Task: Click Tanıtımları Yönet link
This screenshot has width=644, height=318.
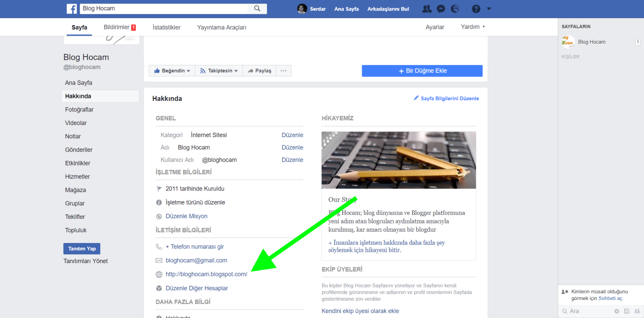Action: (x=86, y=261)
